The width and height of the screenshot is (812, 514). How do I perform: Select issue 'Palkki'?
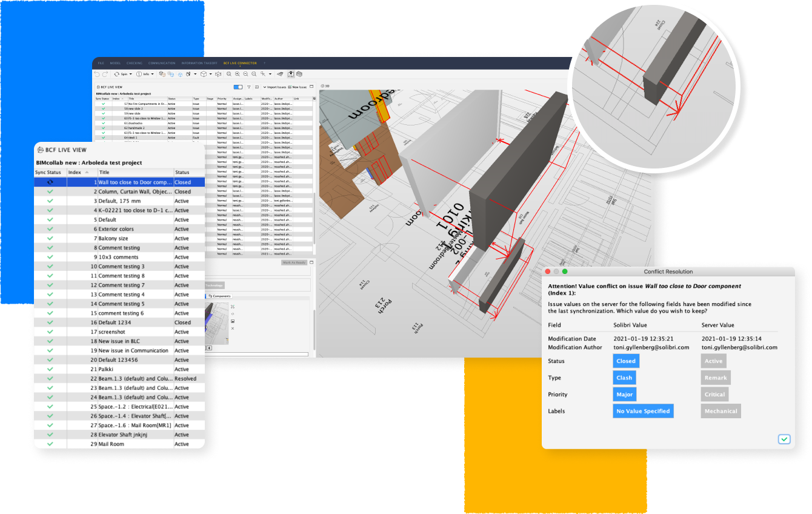tap(119, 369)
